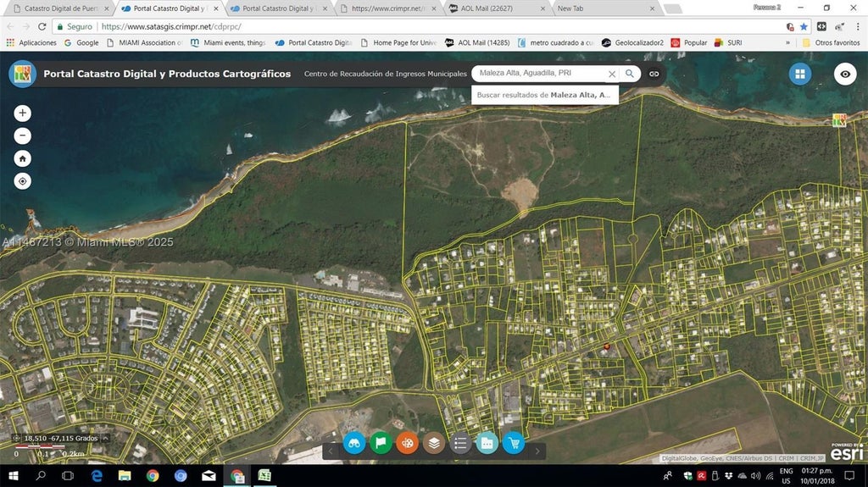Open the layers stack widget
The image size is (868, 487).
point(434,442)
